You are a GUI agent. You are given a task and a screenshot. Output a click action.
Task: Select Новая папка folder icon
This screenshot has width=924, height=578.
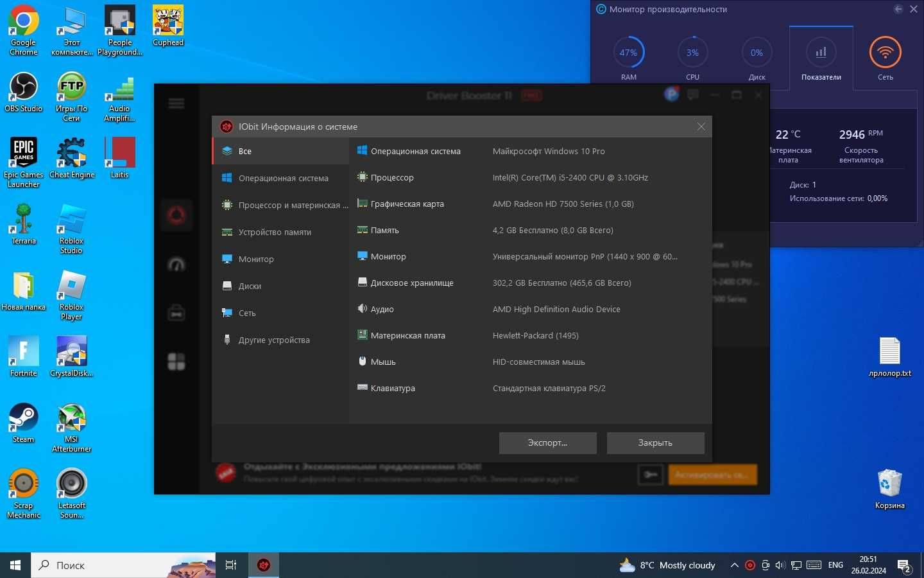pyautogui.click(x=24, y=290)
